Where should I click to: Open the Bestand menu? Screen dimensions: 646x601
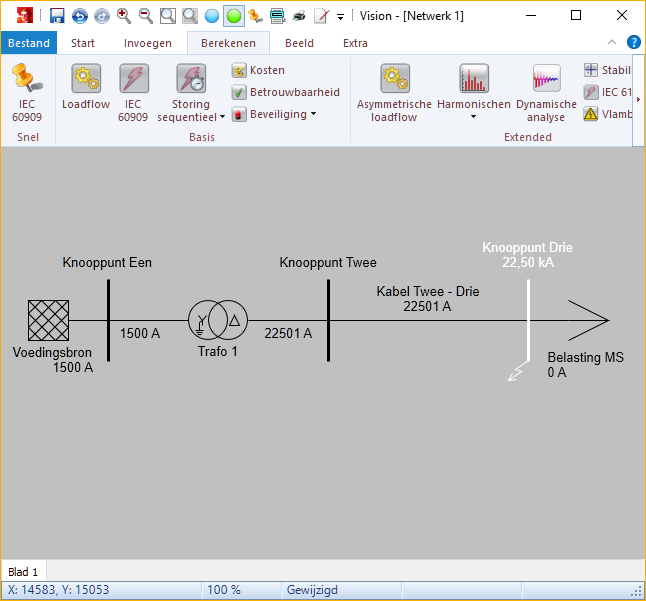pos(29,43)
